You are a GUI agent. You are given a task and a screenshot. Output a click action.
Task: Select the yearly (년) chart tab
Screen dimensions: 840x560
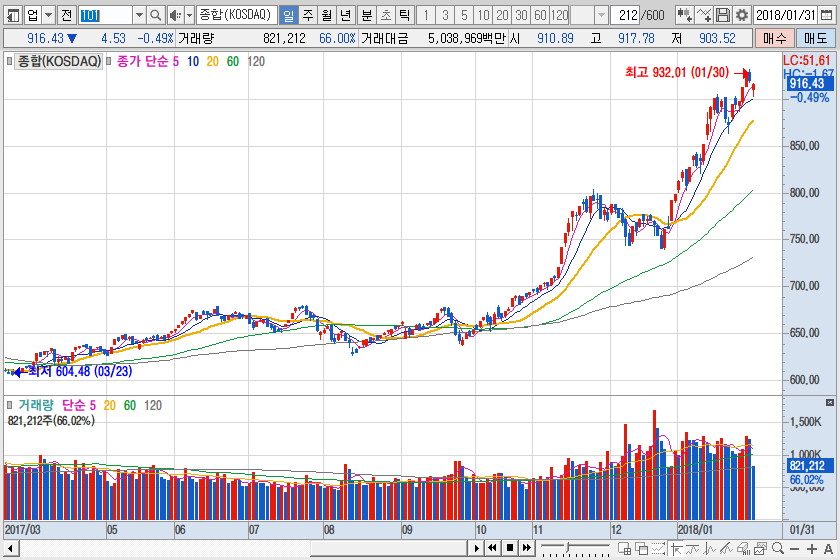click(x=345, y=15)
